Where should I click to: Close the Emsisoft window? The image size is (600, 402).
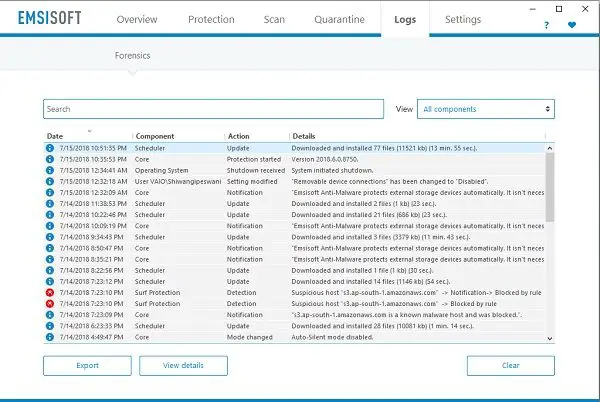click(x=585, y=9)
